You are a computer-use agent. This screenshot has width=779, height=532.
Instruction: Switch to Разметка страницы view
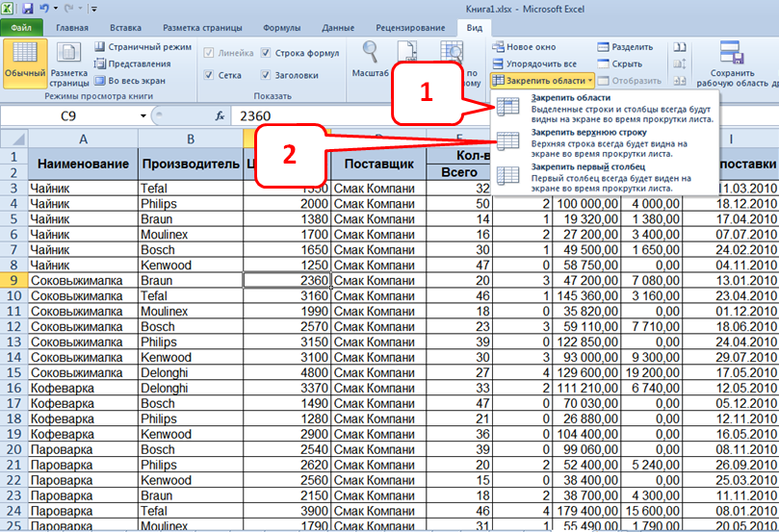tap(68, 60)
